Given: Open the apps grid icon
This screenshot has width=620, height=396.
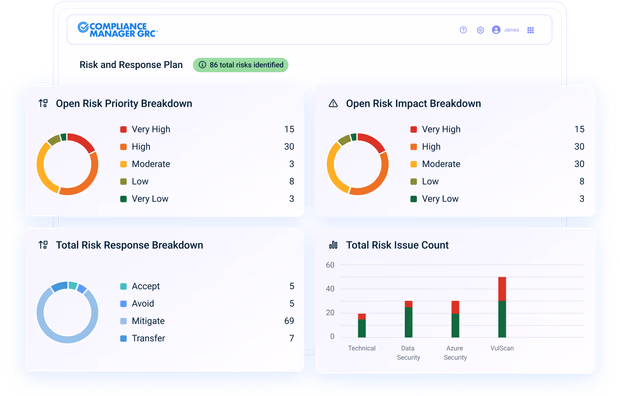Looking at the screenshot, I should 531,30.
